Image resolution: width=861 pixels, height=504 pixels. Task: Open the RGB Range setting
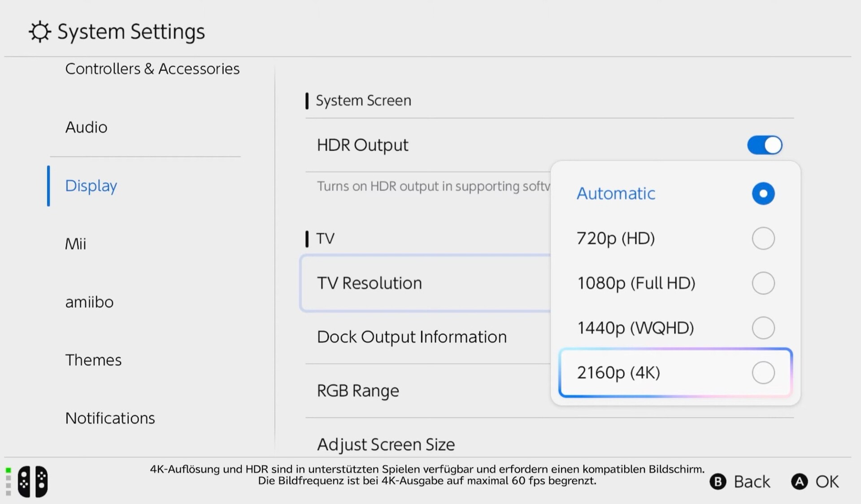358,391
